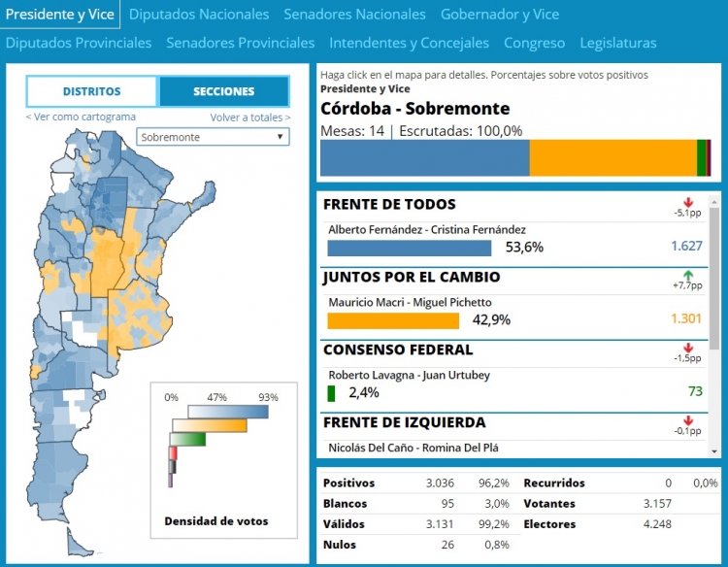Click the red legend bar
This screenshot has height=567, width=728.
coord(173,452)
